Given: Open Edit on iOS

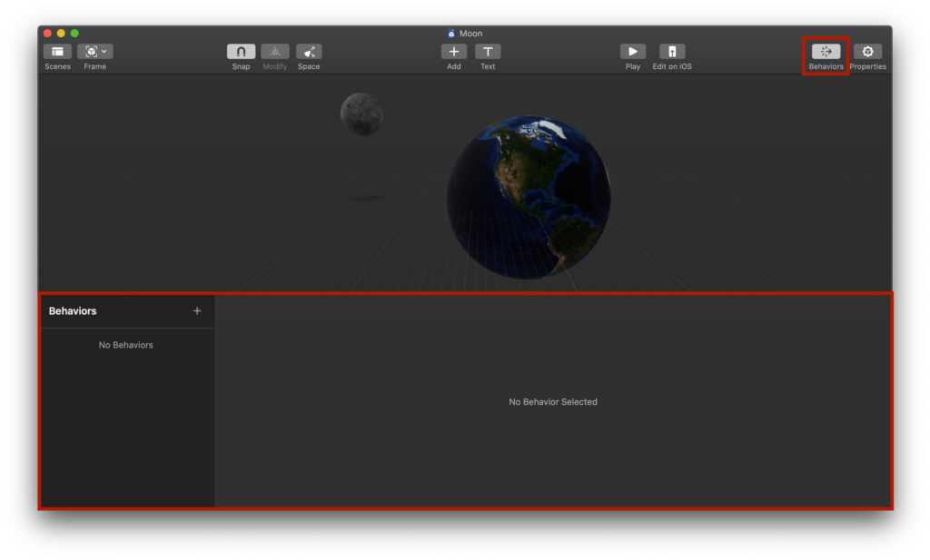Looking at the screenshot, I should tap(672, 52).
